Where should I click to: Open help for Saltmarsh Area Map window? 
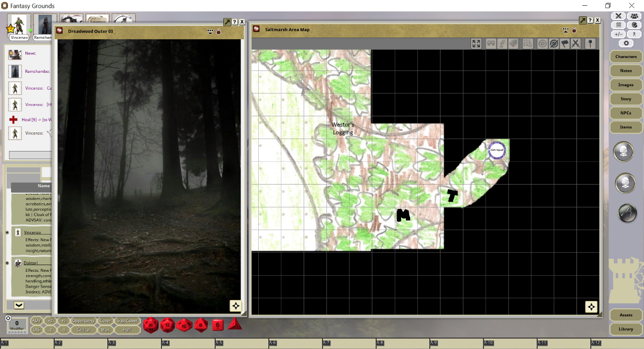point(590,21)
